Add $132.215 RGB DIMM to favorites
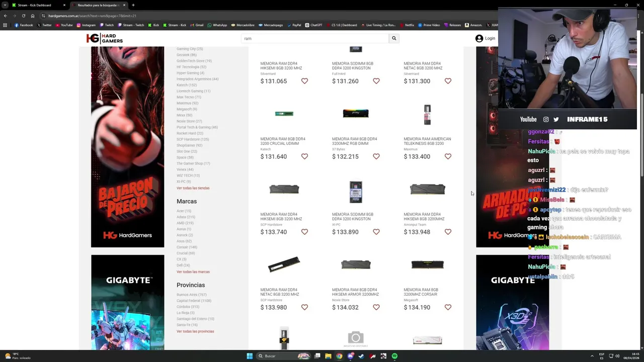The height and width of the screenshot is (362, 644). point(376,156)
